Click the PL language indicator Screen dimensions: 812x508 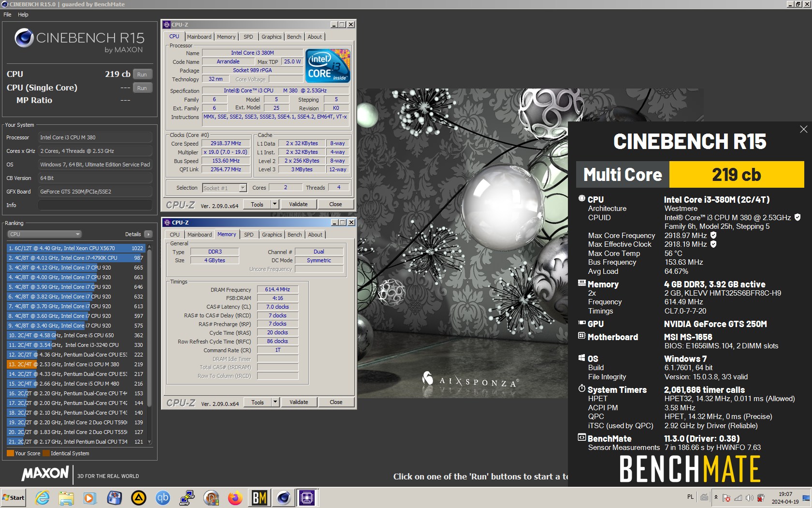point(690,497)
